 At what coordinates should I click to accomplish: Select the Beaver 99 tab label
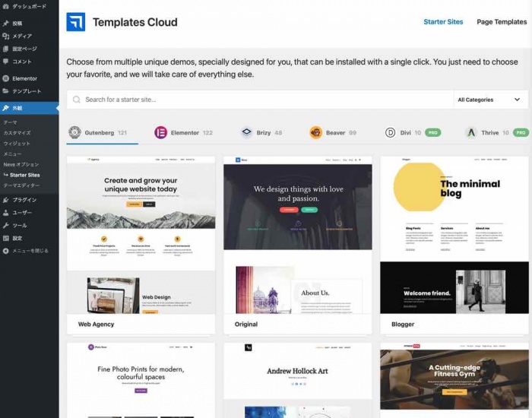click(x=341, y=133)
